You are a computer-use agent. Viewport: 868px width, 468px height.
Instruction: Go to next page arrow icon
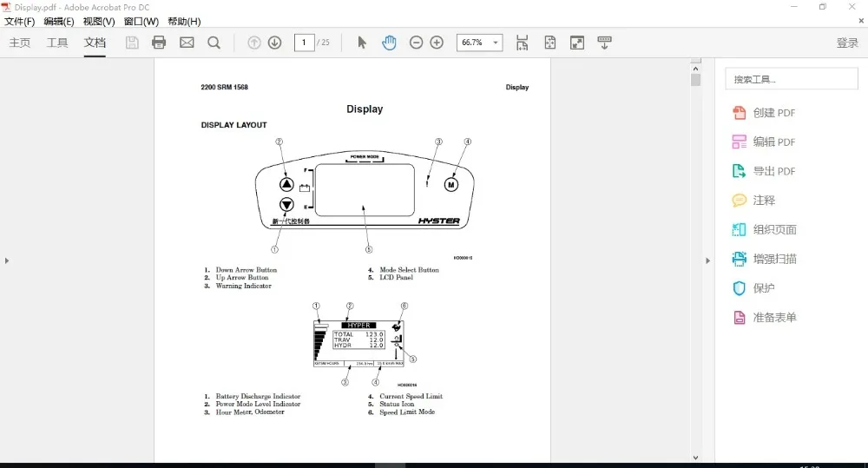[274, 43]
